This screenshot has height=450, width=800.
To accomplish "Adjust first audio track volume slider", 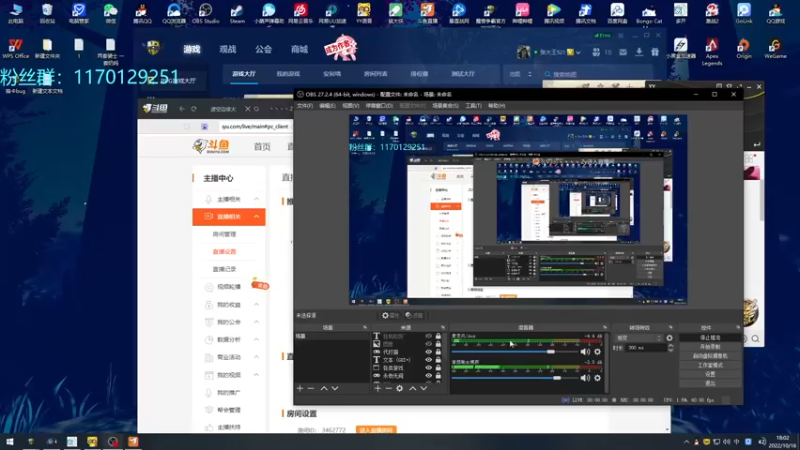I will click(x=515, y=352).
